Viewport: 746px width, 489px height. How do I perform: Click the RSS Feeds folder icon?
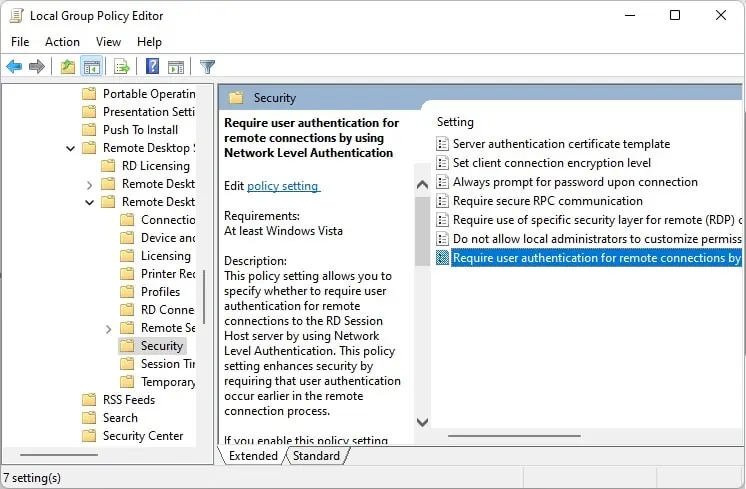click(89, 400)
